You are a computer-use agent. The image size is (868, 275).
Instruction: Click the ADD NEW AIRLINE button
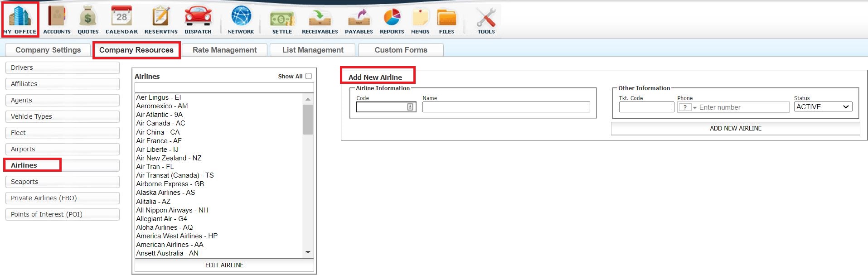tap(735, 129)
